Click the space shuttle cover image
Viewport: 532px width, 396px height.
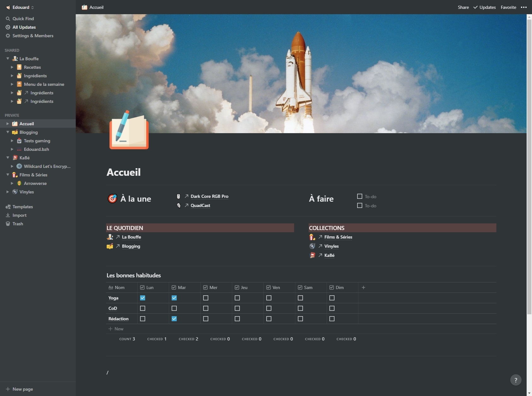click(301, 74)
